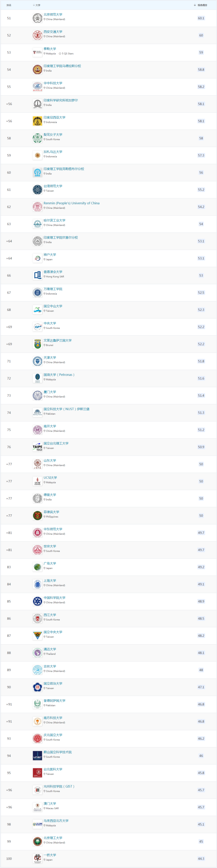Open Renmin (People's) University of China link
The height and width of the screenshot is (868, 217).
coord(71,203)
